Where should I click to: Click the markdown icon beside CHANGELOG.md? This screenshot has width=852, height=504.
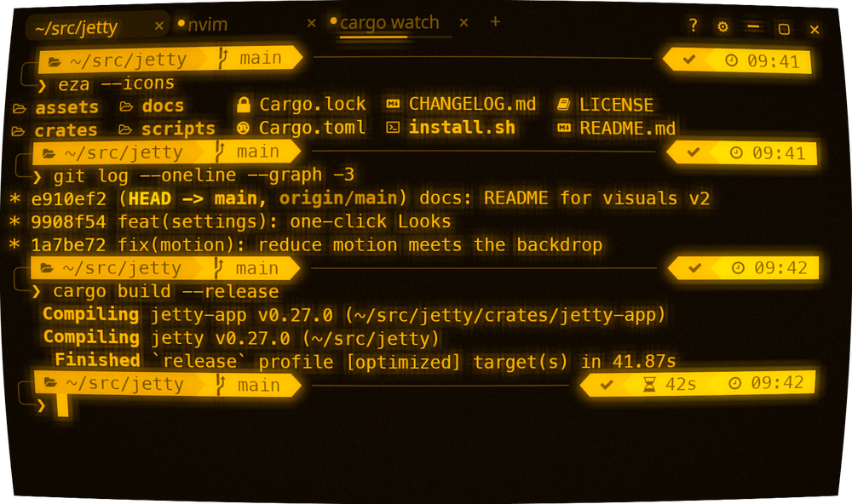393,103
